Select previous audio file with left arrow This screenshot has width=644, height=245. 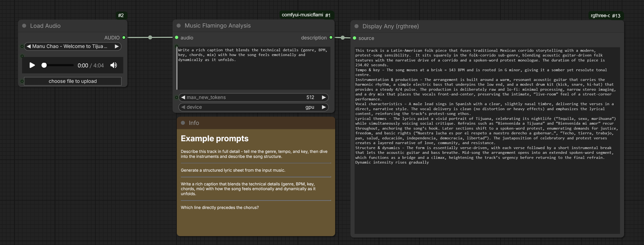tap(29, 46)
